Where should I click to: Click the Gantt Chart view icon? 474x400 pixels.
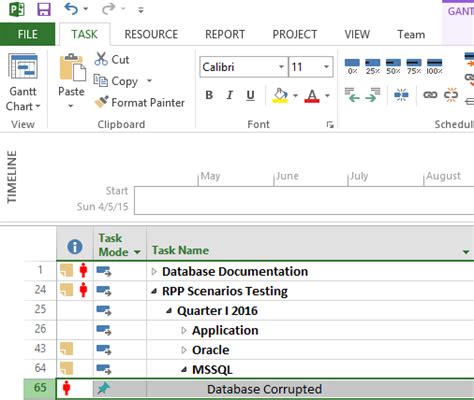point(23,66)
